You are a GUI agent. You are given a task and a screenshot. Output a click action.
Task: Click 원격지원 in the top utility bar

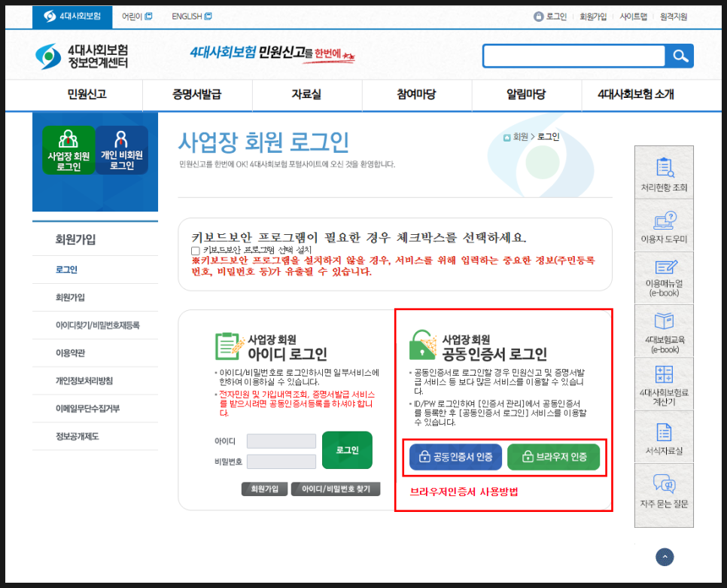pos(674,17)
